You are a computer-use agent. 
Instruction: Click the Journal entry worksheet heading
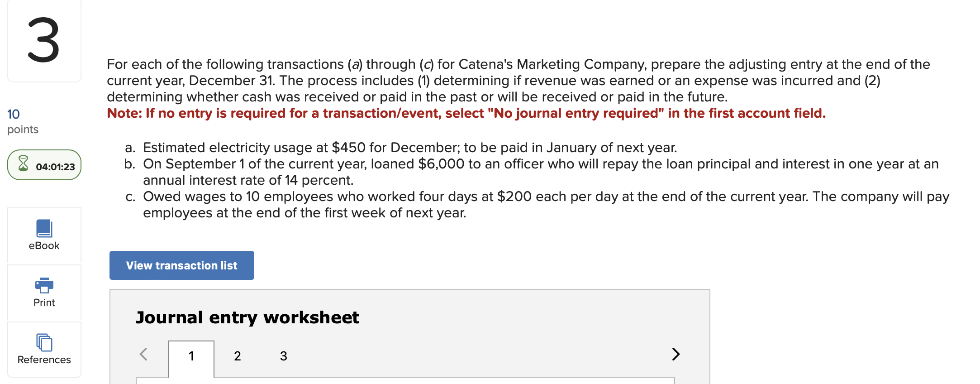tap(247, 317)
